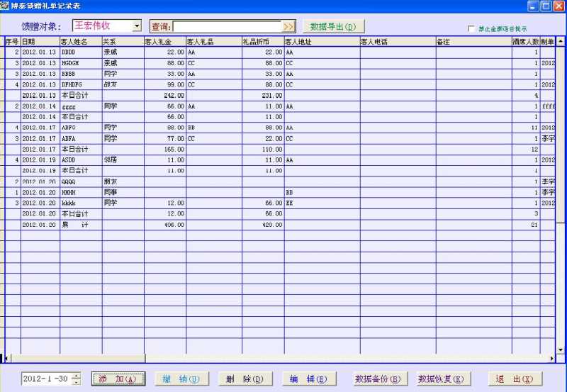The height and width of the screenshot is (392, 567).
Task: Click the 删除(D) button
Action: pyautogui.click(x=245, y=379)
